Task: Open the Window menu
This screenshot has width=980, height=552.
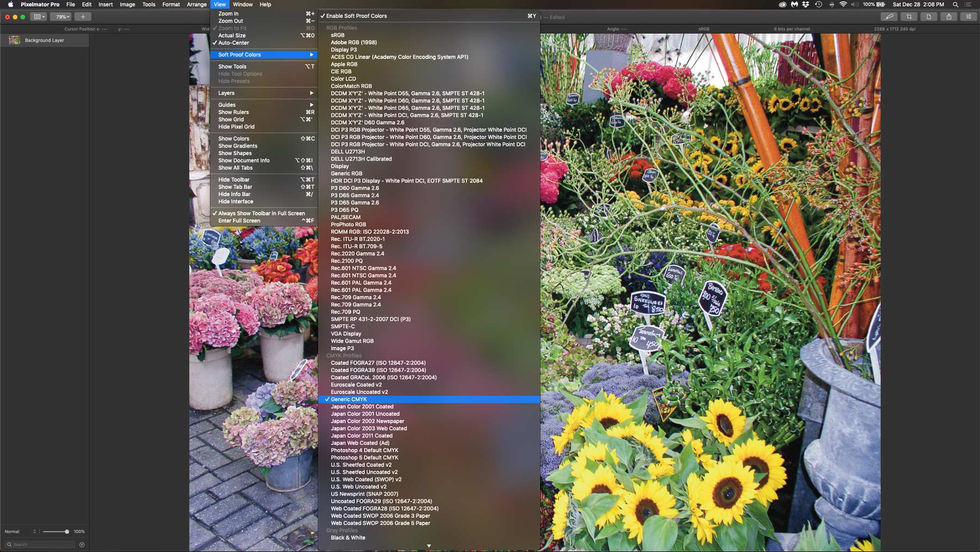Action: 243,4
